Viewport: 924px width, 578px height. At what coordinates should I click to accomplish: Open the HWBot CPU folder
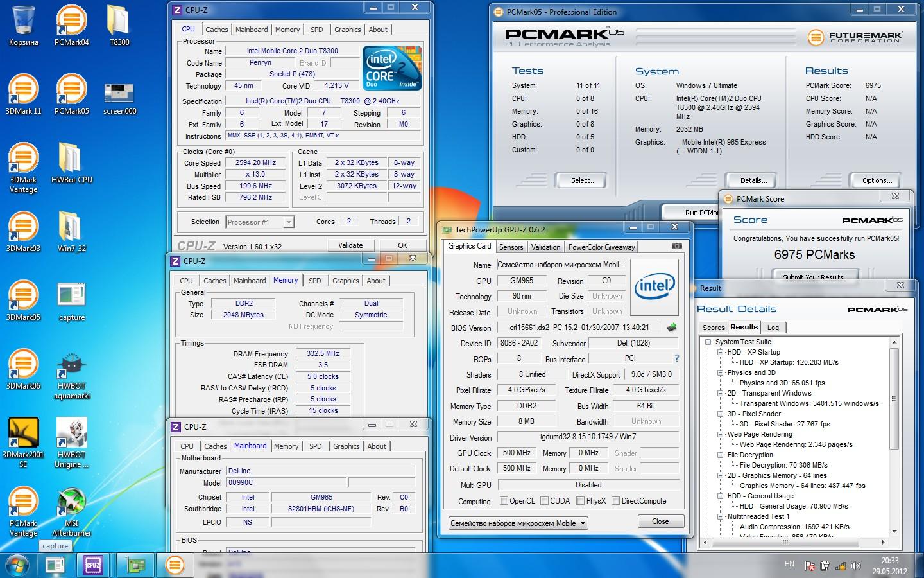click(x=71, y=163)
